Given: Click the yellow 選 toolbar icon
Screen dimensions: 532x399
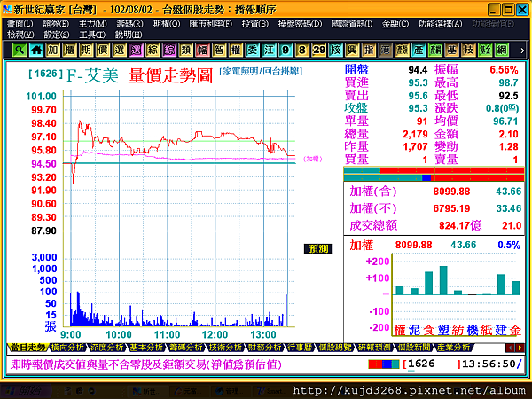Looking at the screenshot, I should (x=119, y=51).
